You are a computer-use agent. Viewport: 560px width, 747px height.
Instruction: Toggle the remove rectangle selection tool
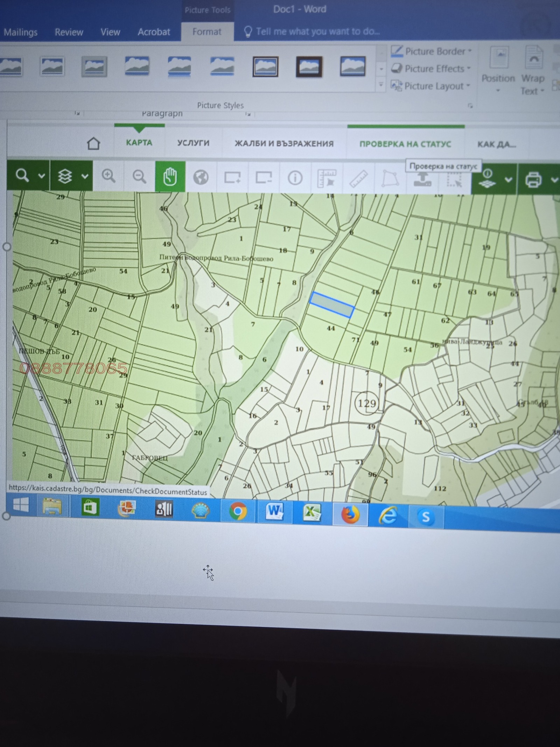[264, 178]
